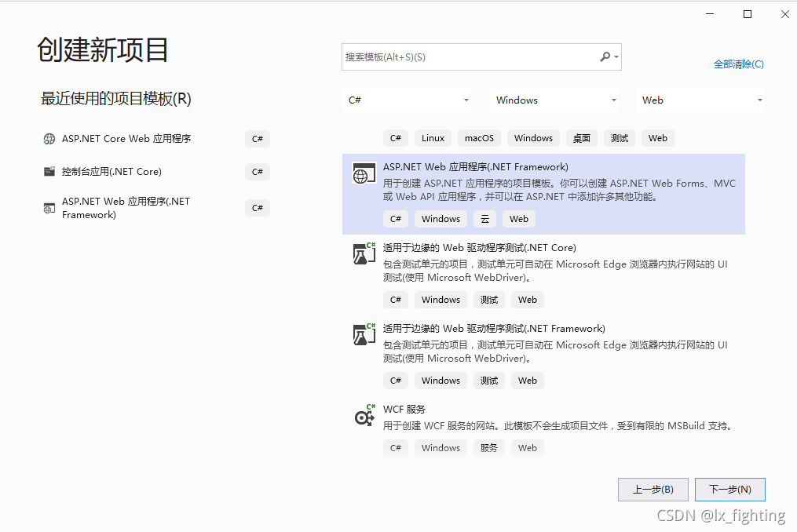Screen dimensions: 797x532
Task: Click the 测试 tag in top tag row
Action: click(x=619, y=138)
